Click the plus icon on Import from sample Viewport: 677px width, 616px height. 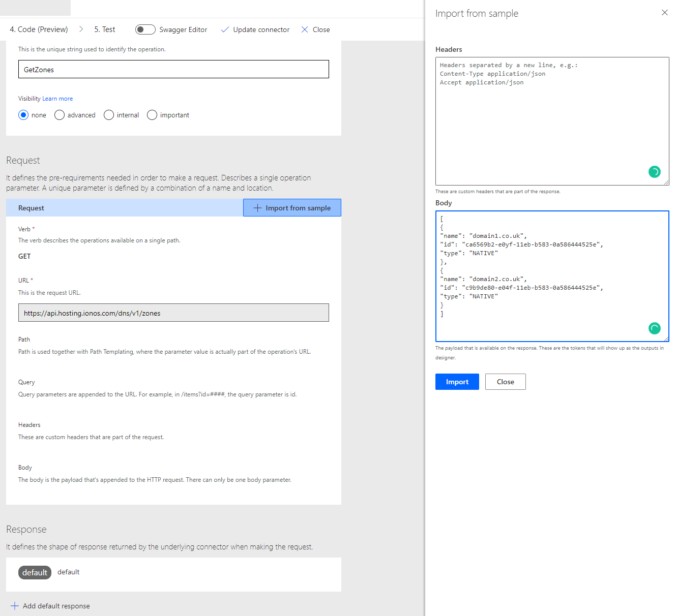[x=257, y=207]
